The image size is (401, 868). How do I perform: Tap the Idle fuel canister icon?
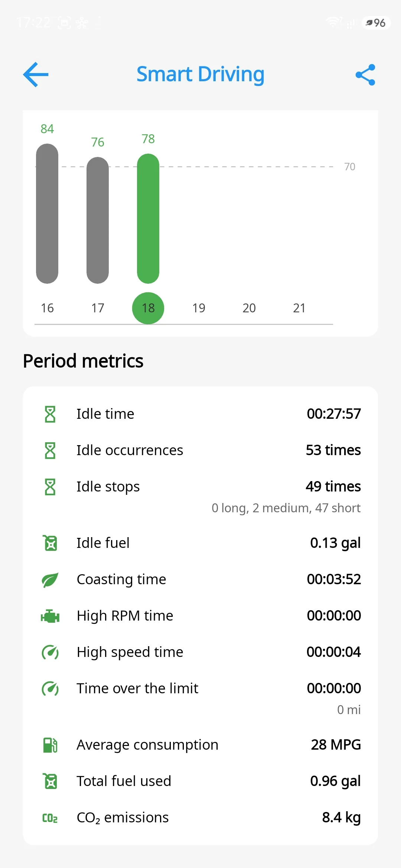coord(50,543)
